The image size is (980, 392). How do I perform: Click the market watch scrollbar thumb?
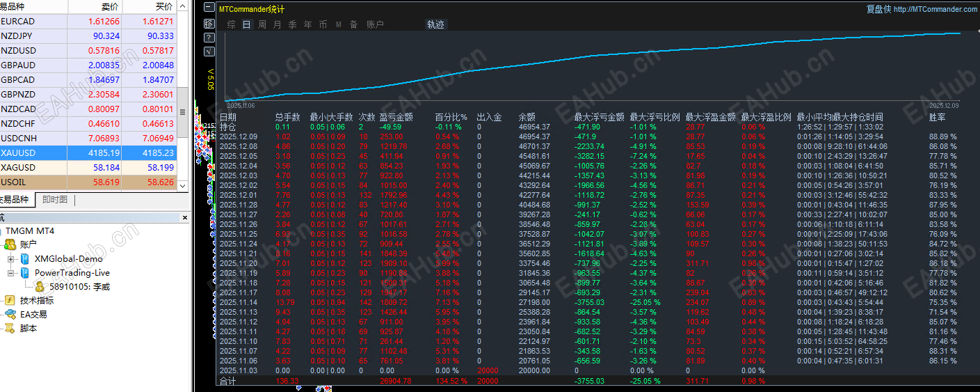[183, 113]
